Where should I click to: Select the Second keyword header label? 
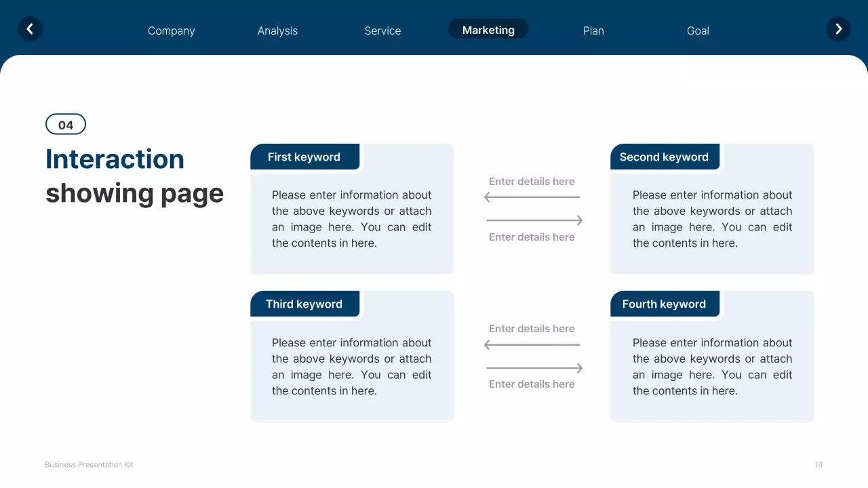(x=664, y=157)
